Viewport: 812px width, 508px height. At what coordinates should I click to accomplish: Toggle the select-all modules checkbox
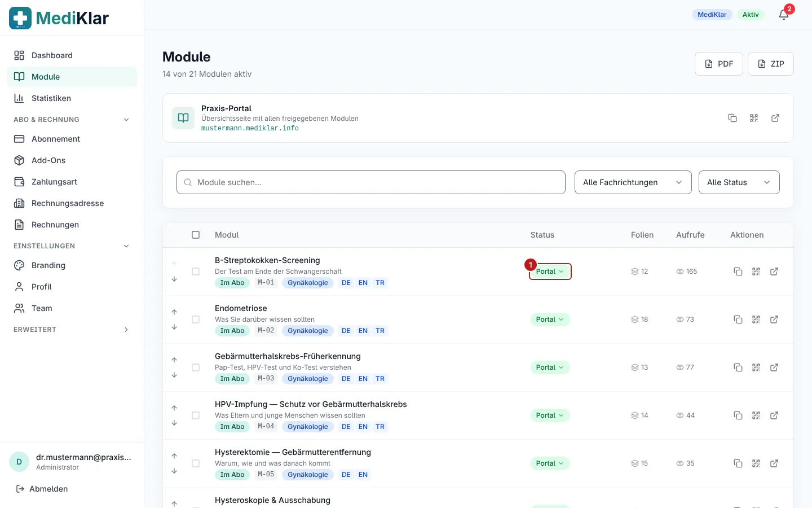click(196, 235)
